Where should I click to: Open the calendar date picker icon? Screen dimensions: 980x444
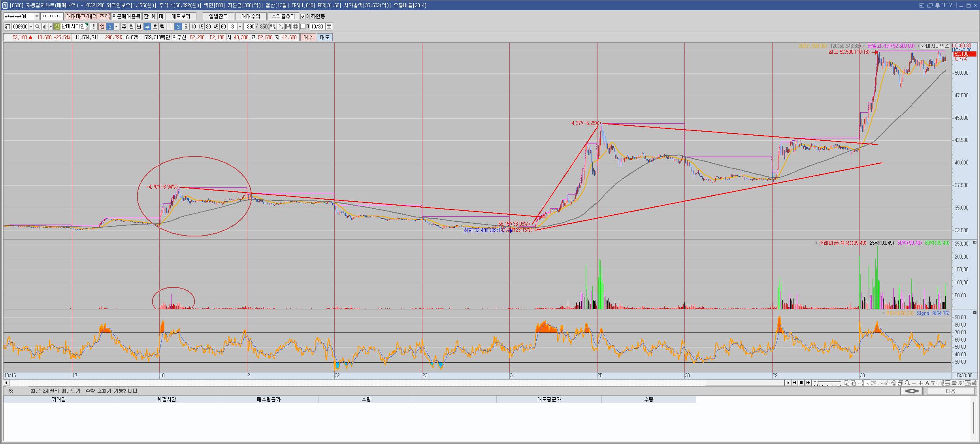click(x=329, y=26)
